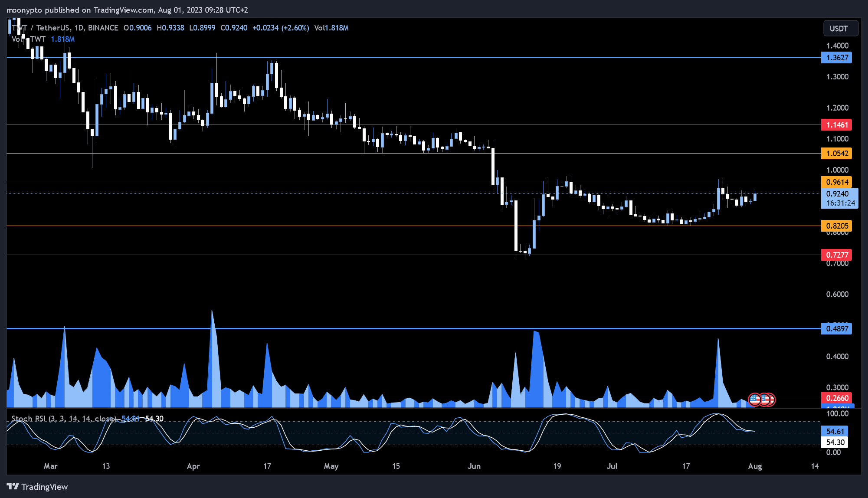Screen dimensions: 868x498
Task: Click the Jun date label
Action: pos(474,466)
